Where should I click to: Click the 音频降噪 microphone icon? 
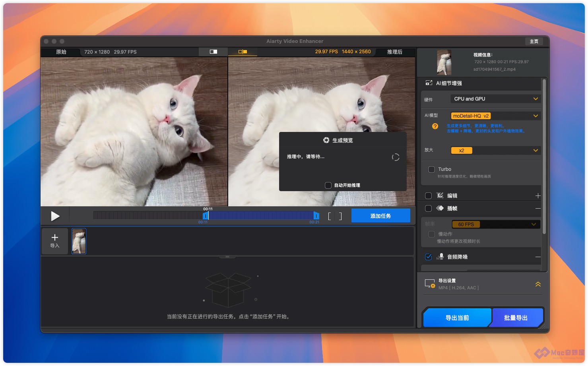(440, 257)
